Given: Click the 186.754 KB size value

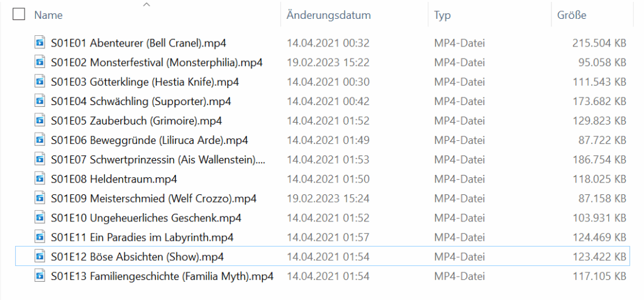Looking at the screenshot, I should tap(599, 160).
